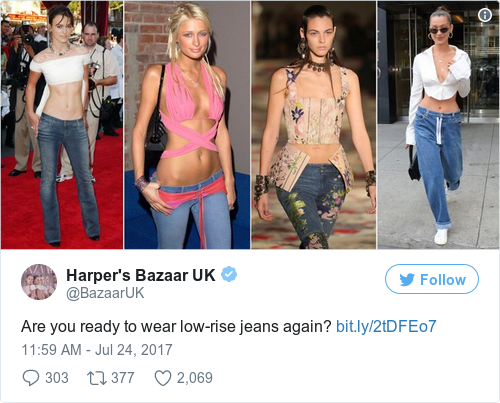This screenshot has height=403, width=500.
Task: Click the Twitter bird icon in Follow button
Action: click(x=407, y=279)
